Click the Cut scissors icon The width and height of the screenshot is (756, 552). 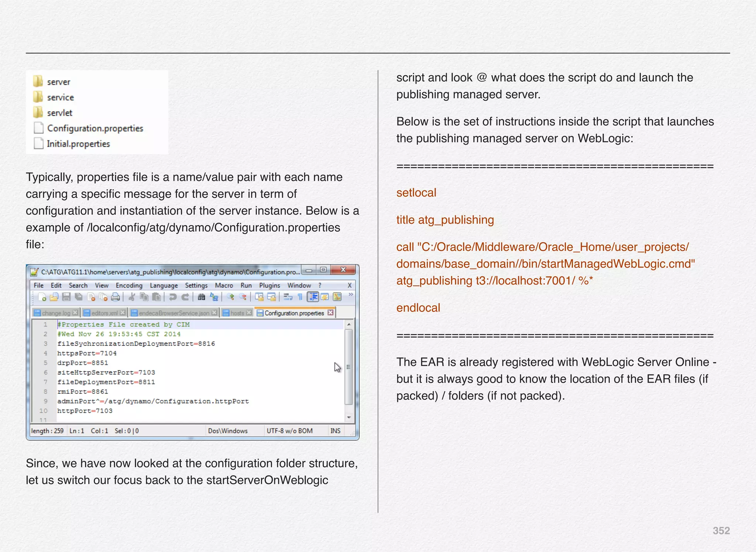[132, 297]
